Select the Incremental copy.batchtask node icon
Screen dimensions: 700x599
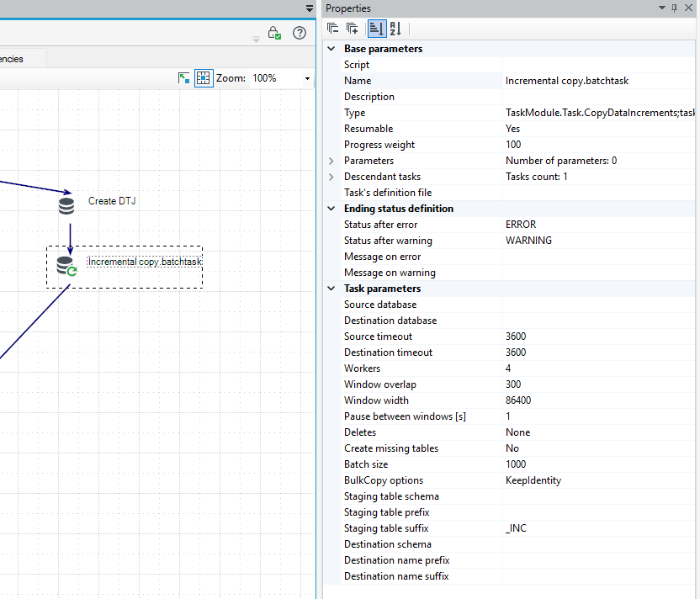pyautogui.click(x=66, y=266)
